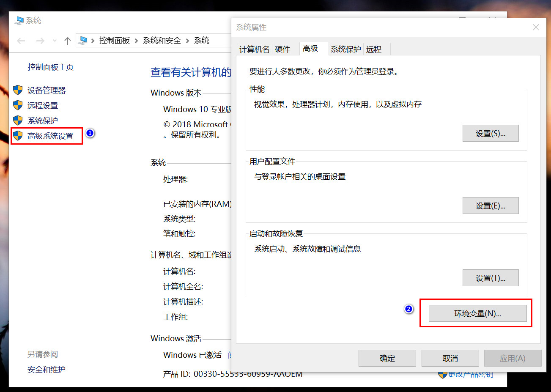Click the 应用(A) button

[513, 358]
